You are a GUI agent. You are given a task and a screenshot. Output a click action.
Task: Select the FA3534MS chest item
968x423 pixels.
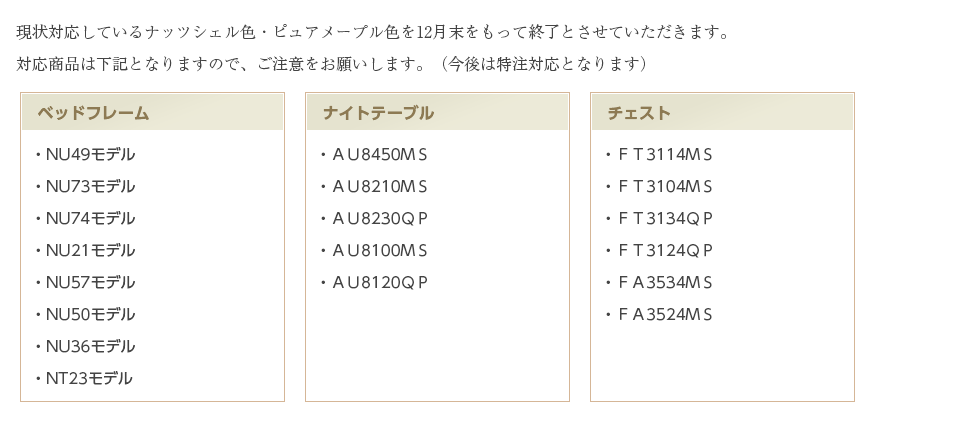point(665,283)
